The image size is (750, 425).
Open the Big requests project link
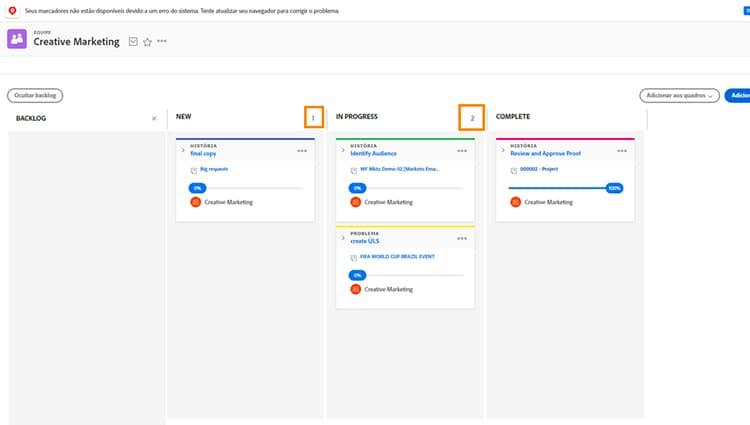pyautogui.click(x=214, y=169)
